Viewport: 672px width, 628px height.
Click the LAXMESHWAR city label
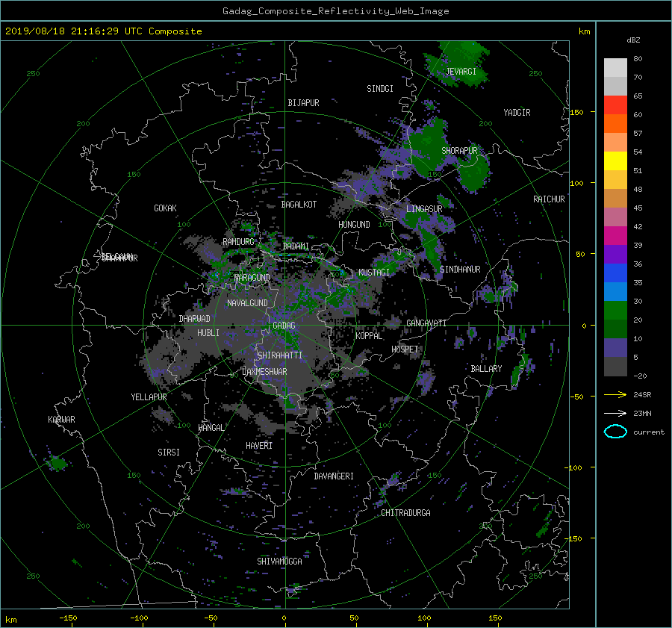pyautogui.click(x=264, y=372)
